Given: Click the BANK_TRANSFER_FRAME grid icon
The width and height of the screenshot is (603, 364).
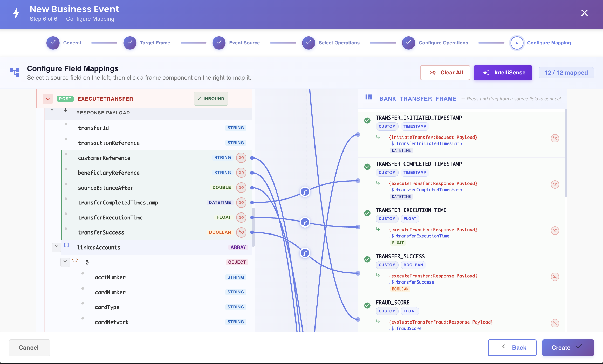Looking at the screenshot, I should pyautogui.click(x=369, y=97).
